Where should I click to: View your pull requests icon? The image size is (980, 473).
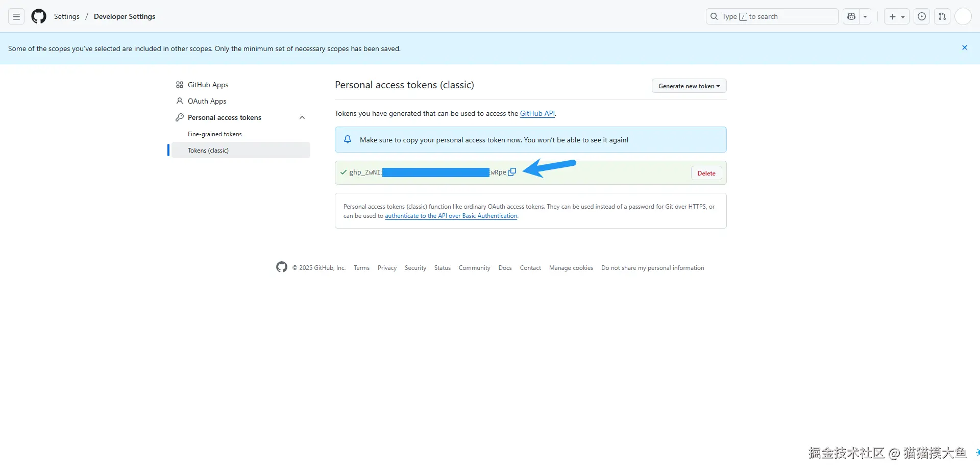pyautogui.click(x=942, y=17)
